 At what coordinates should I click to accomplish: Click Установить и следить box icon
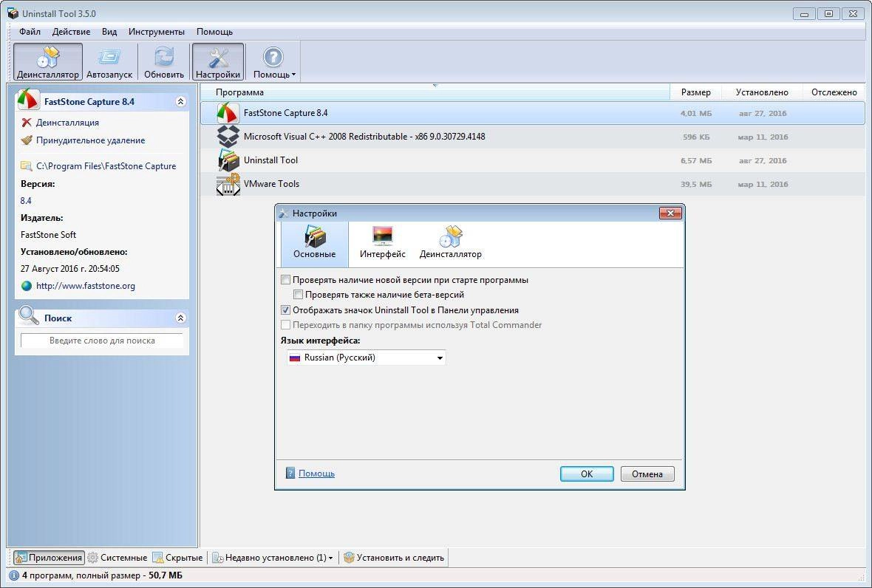(349, 558)
